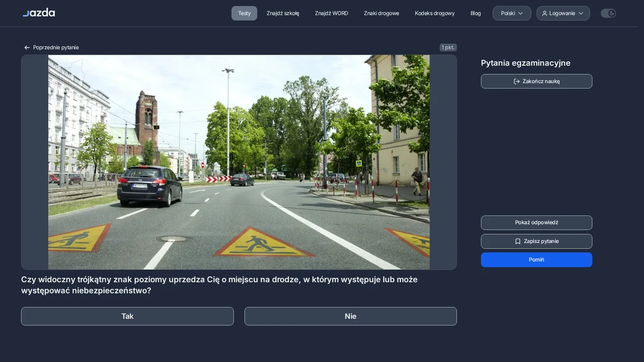Viewport: 644px width, 362px height.
Task: Select the Nie answer
Action: pyautogui.click(x=350, y=316)
